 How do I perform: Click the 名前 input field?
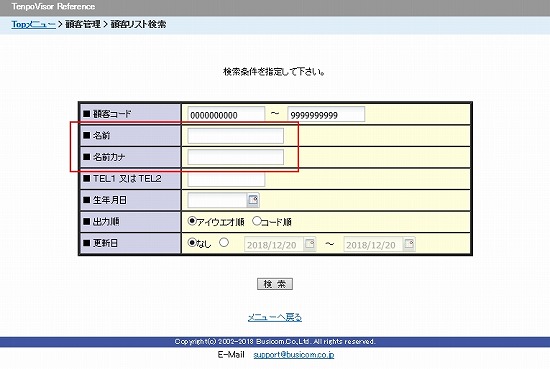pyautogui.click(x=235, y=136)
